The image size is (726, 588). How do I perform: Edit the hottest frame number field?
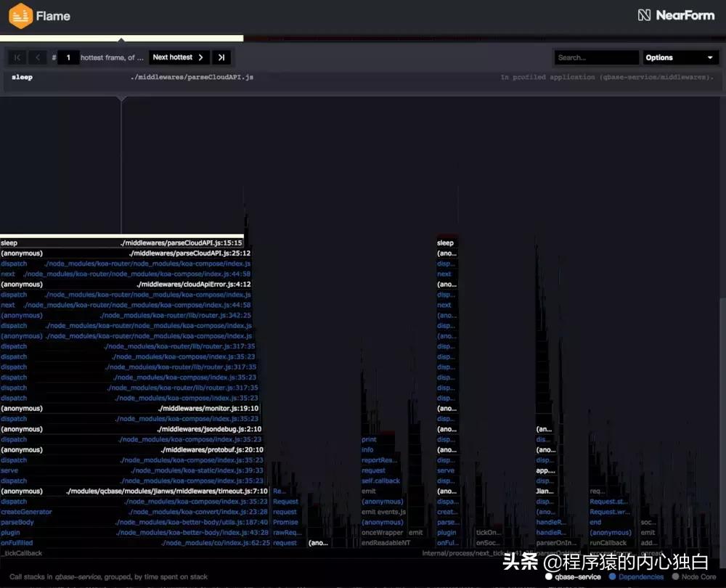click(70, 57)
